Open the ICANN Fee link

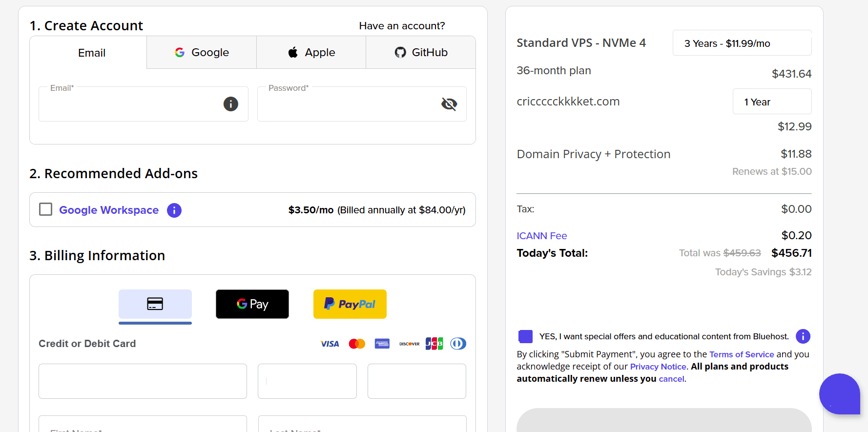[x=542, y=236]
